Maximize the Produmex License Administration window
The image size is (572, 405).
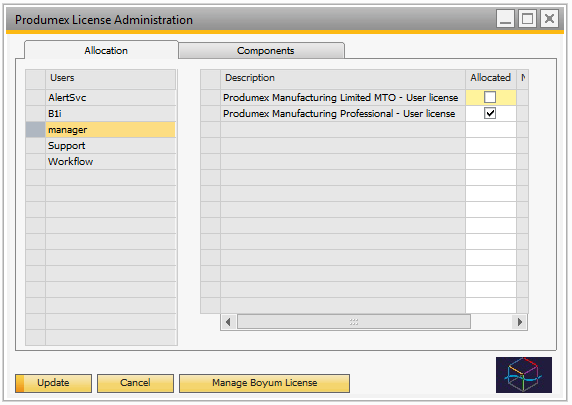coord(527,18)
